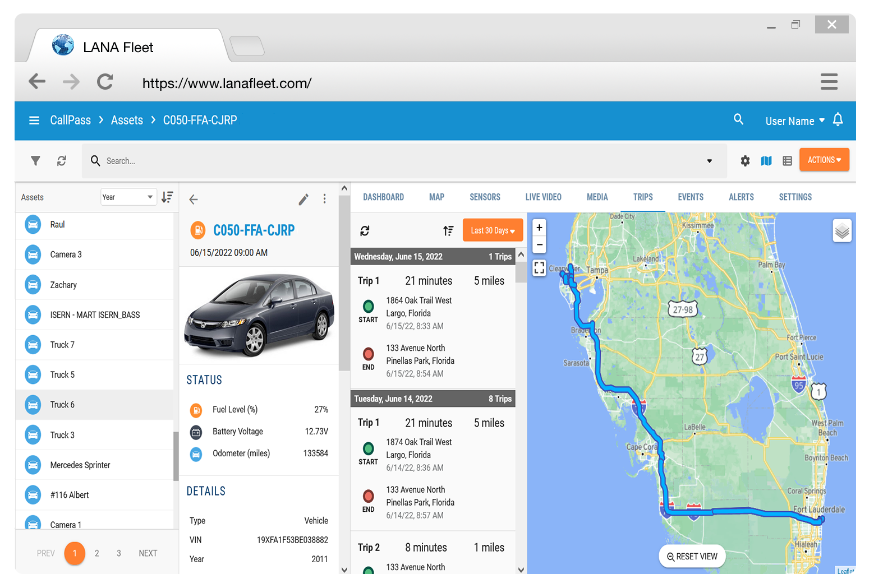874x588 pixels.
Task: Open page 2 of the assets list
Action: (x=96, y=553)
